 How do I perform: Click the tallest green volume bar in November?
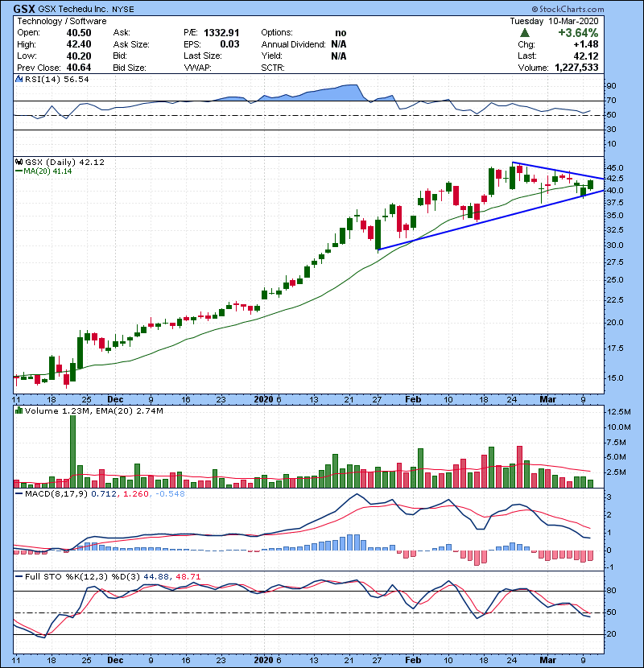coord(73,452)
